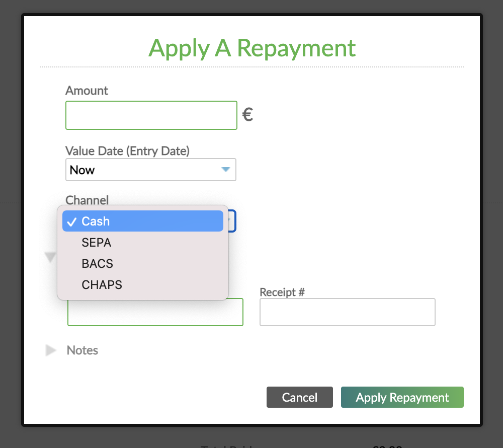Open the Value Date dropdown showing Now
The height and width of the screenshot is (448, 503).
(x=150, y=170)
